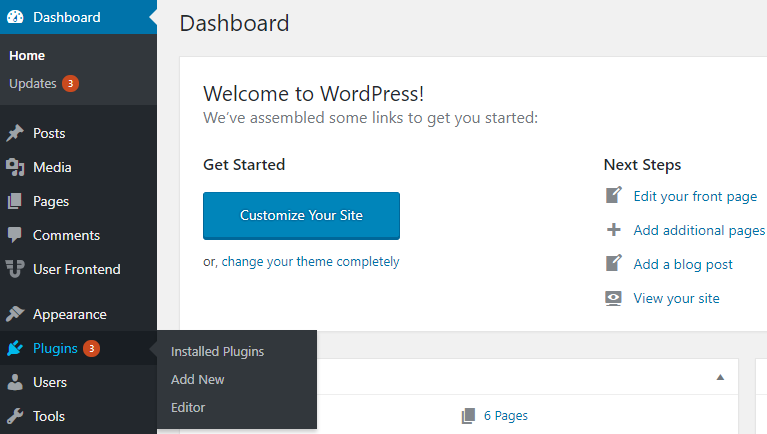767x434 pixels.
Task: Click the Dashboard gauge icon
Action: (x=15, y=17)
